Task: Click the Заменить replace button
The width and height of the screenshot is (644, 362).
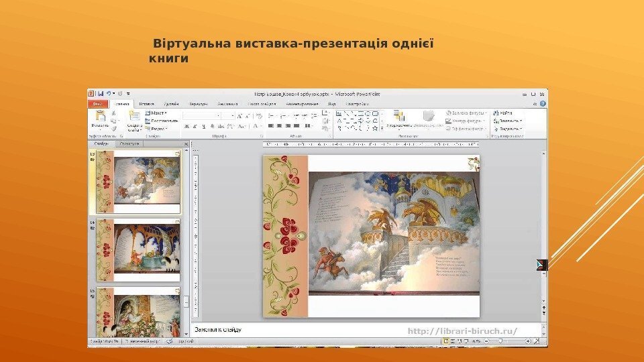Action: (x=508, y=121)
